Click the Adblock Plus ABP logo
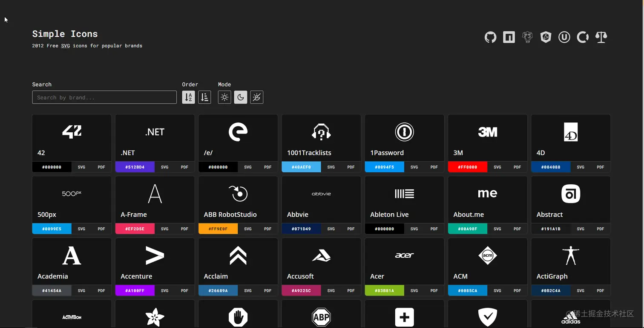The height and width of the screenshot is (328, 644). [321, 317]
